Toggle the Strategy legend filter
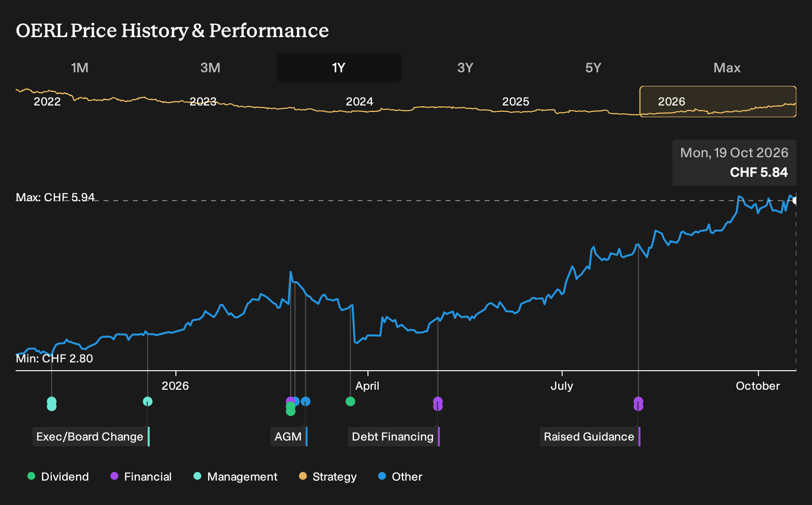Image resolution: width=812 pixels, height=505 pixels. coord(328,477)
